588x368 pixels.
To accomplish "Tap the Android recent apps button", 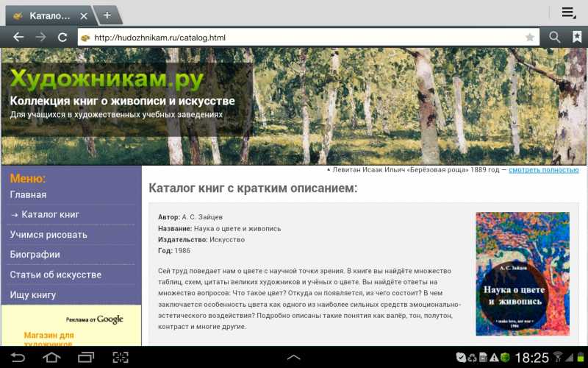I will coord(86,358).
